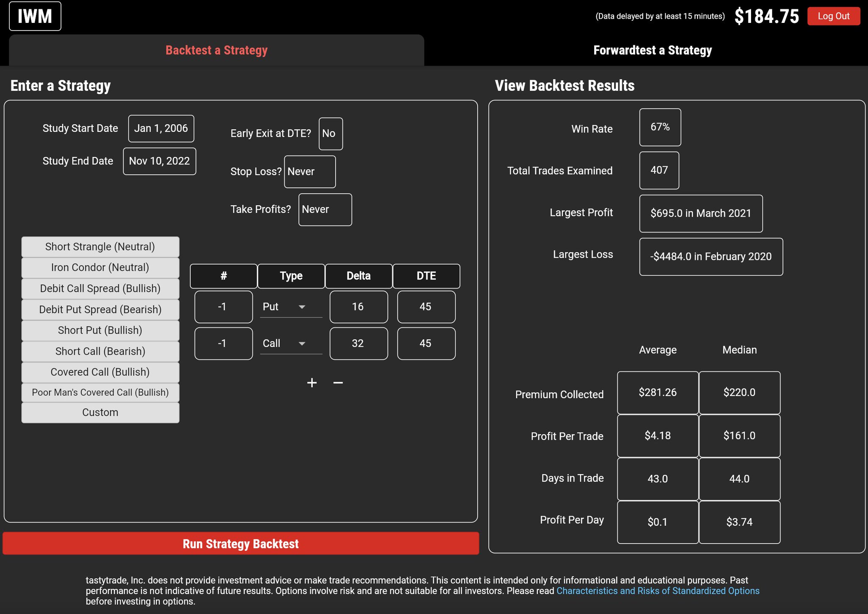Click the Study Start Date field
The width and height of the screenshot is (868, 614).
161,128
